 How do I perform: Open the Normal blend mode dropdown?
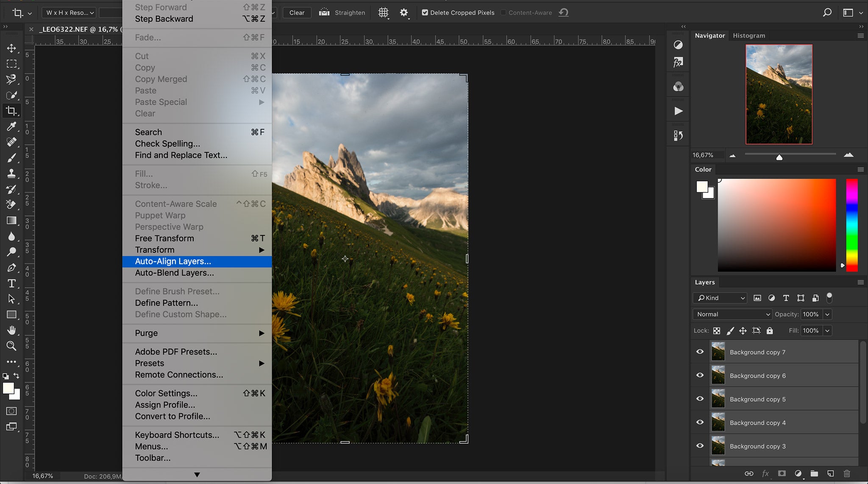point(733,314)
